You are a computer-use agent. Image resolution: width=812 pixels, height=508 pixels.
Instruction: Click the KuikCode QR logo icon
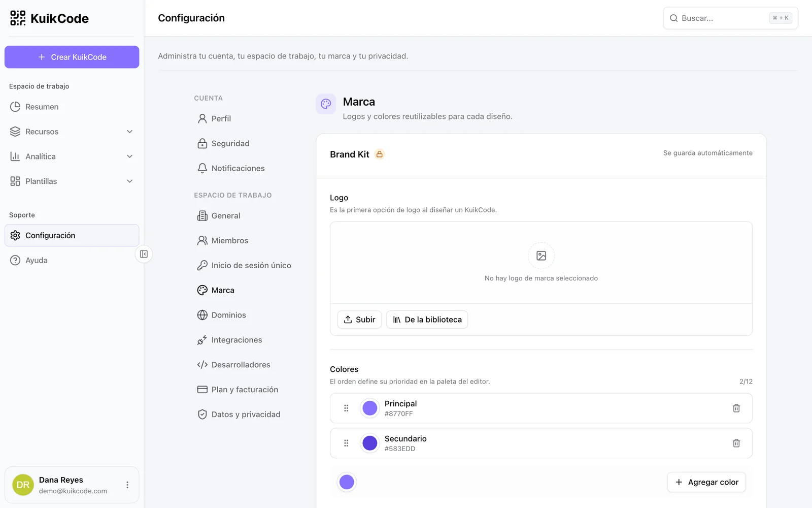click(x=18, y=18)
